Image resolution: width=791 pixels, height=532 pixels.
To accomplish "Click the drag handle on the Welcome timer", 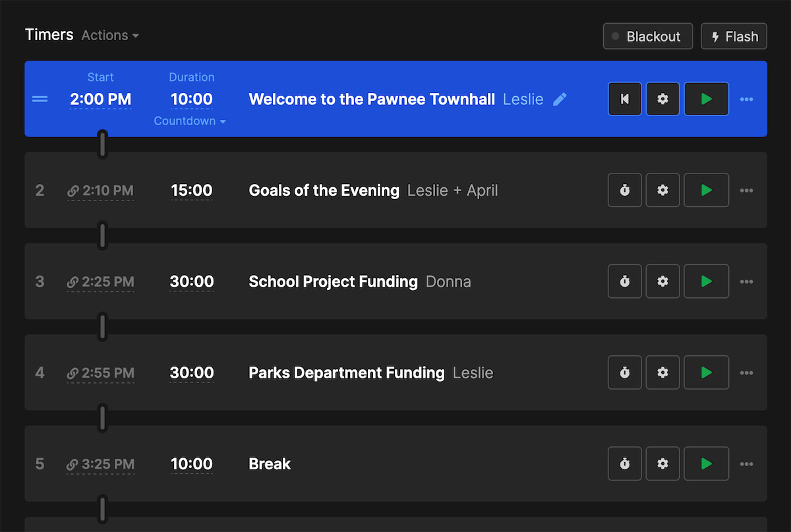I will (40, 98).
